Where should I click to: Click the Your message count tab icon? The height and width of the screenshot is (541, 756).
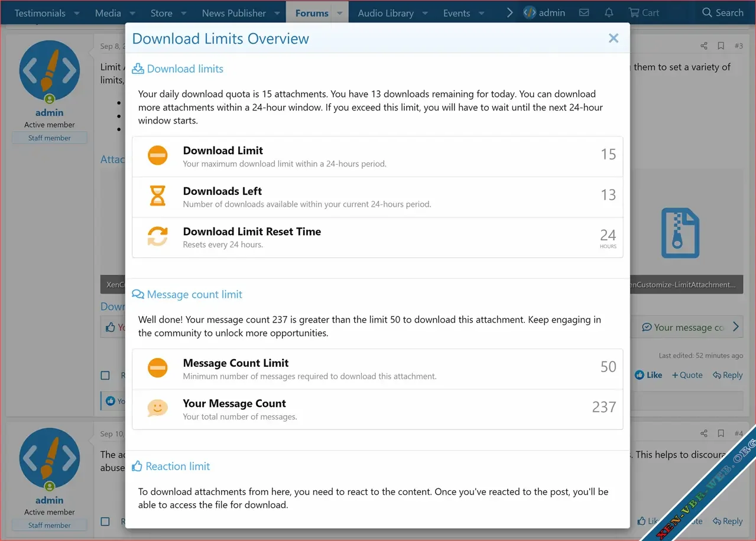tap(647, 327)
